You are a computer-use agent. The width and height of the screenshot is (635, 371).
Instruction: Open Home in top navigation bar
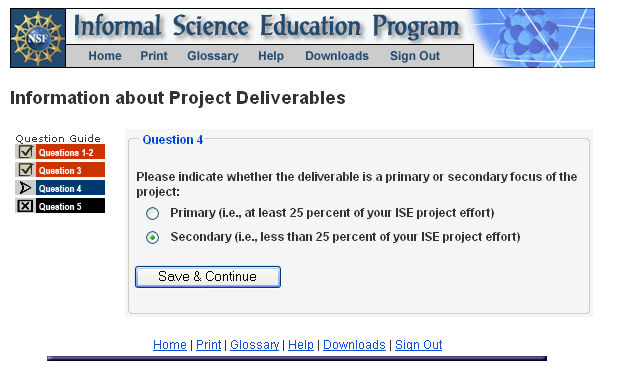tap(105, 56)
